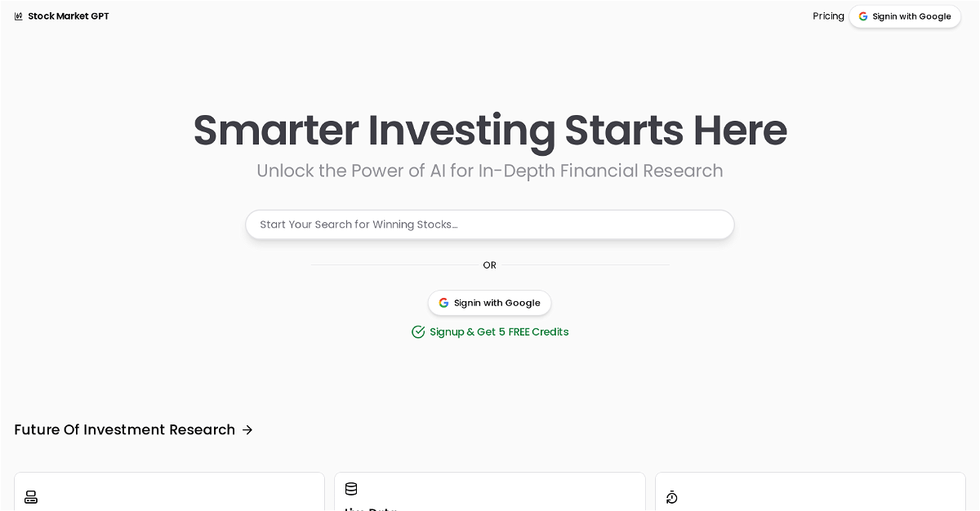980x511 pixels.
Task: Click the database icon in the middle feature card
Action: coord(351,489)
